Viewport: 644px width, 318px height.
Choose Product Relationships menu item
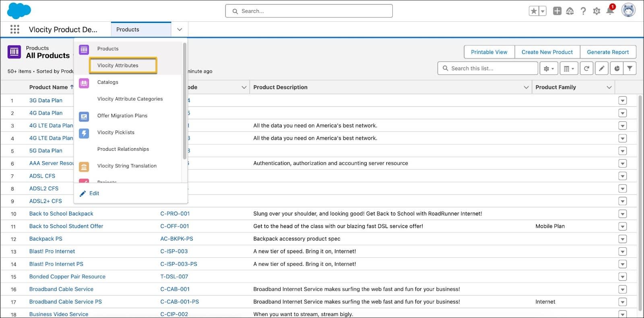(x=123, y=149)
